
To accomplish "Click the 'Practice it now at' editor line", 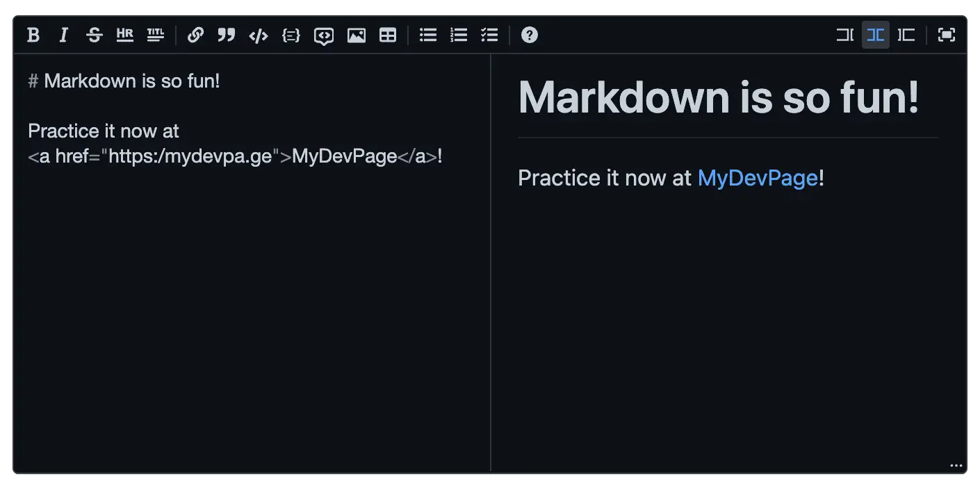I will point(104,131).
